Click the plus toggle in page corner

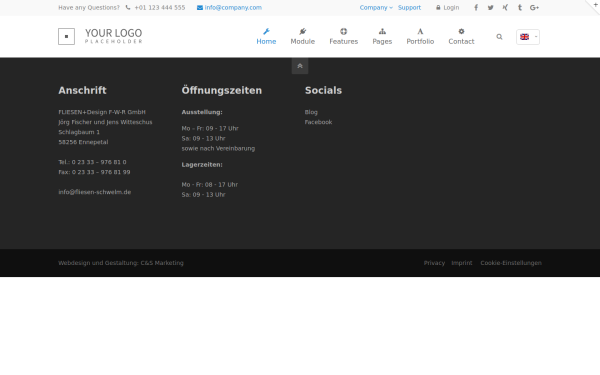pyautogui.click(x=595, y=4)
